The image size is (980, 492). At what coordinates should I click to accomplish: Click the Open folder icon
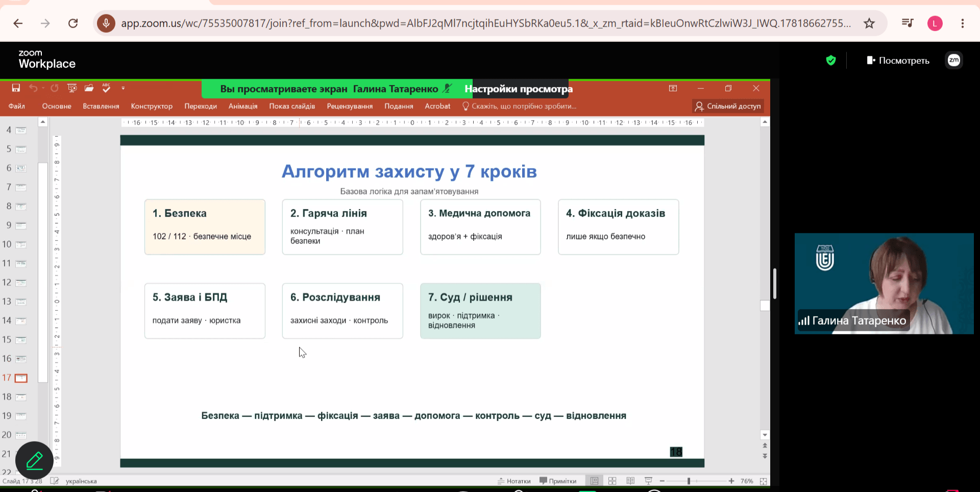pos(89,88)
